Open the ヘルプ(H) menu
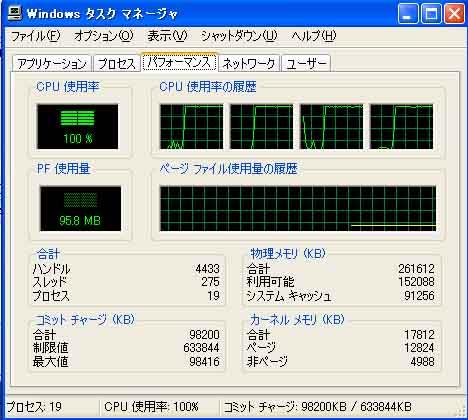The width and height of the screenshot is (468, 420). point(314,36)
